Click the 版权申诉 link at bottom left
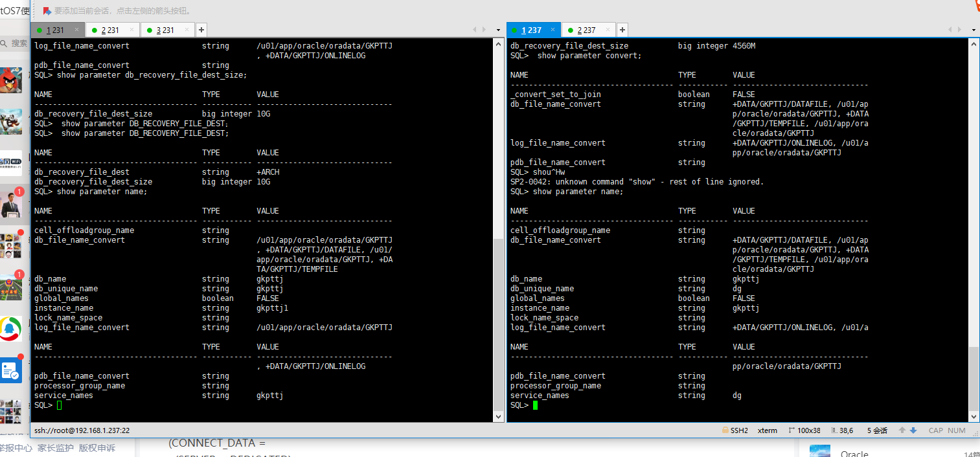The image size is (980, 457). 97,447
